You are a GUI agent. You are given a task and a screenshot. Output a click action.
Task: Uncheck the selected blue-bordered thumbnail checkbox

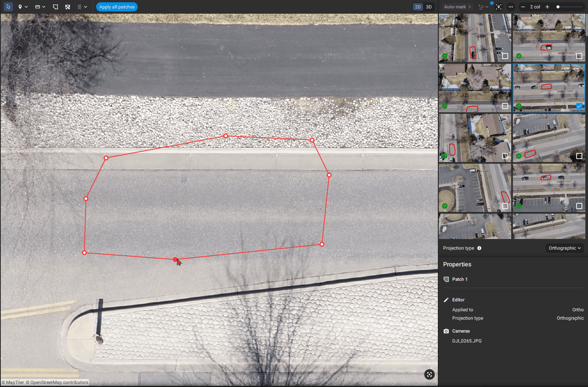click(579, 106)
